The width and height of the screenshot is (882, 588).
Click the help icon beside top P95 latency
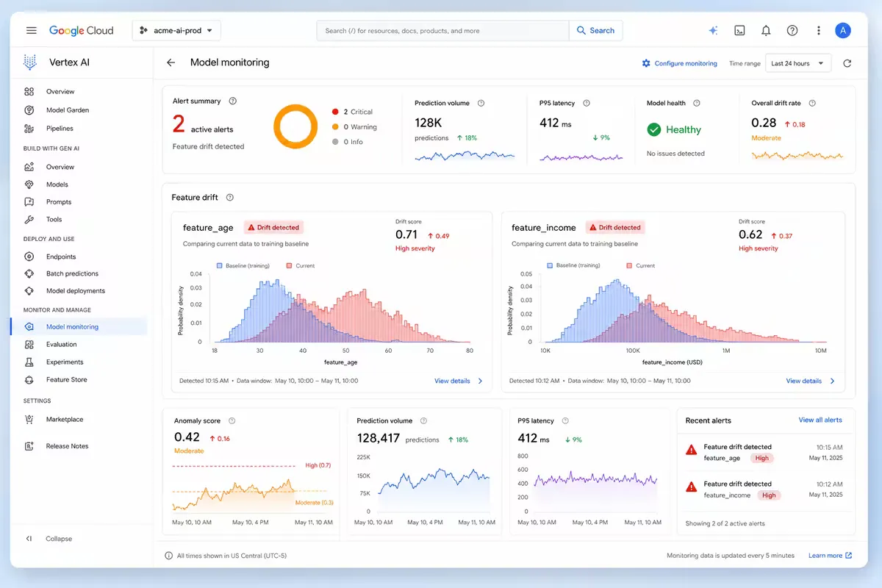coord(587,103)
